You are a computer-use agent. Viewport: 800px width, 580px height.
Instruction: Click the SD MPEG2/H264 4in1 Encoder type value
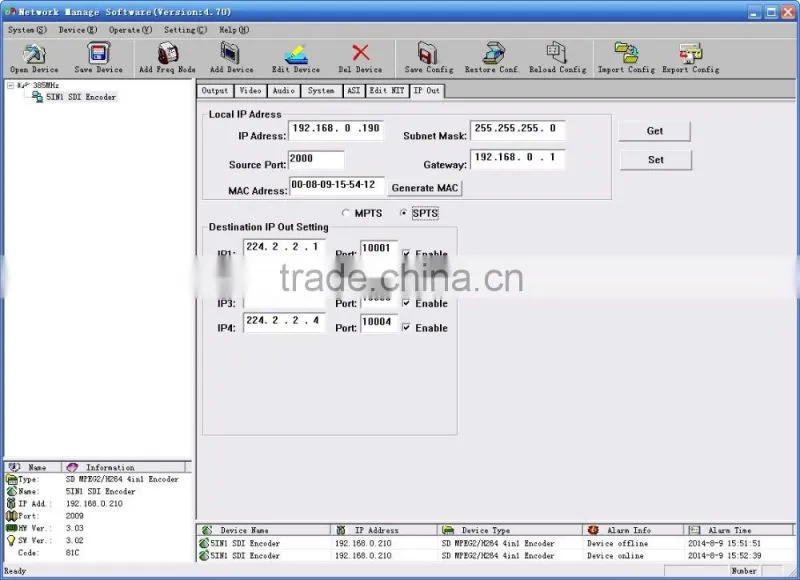click(122, 480)
